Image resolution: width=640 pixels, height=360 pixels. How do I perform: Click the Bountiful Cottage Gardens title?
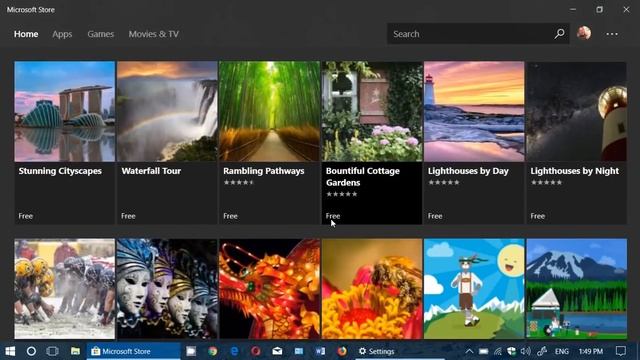[363, 177]
